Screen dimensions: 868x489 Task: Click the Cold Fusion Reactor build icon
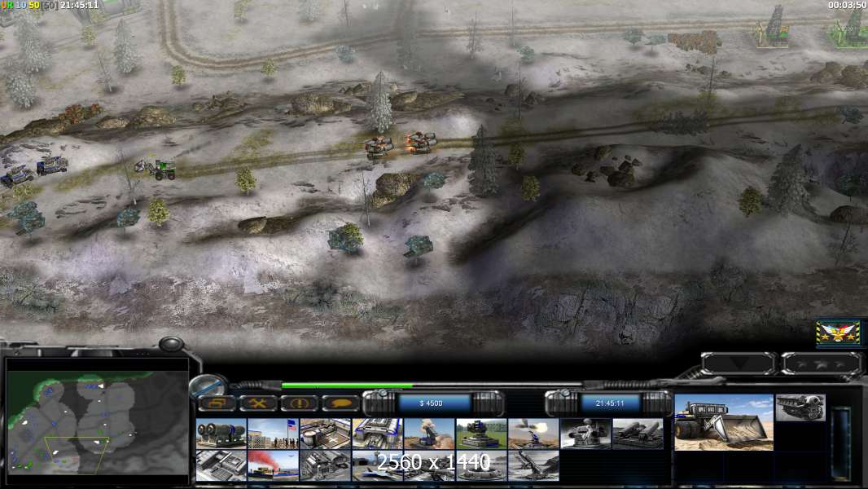coord(221,434)
